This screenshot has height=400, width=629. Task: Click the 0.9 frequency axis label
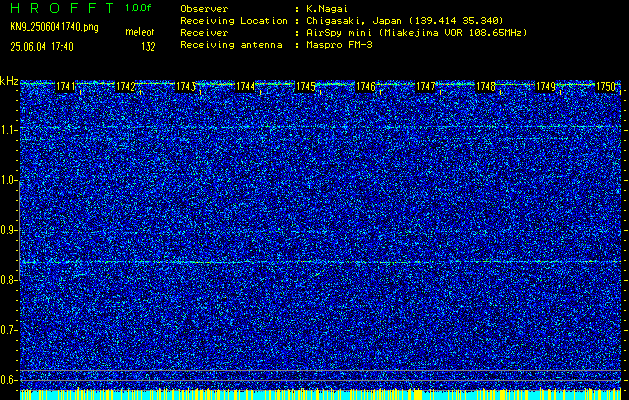[9, 230]
